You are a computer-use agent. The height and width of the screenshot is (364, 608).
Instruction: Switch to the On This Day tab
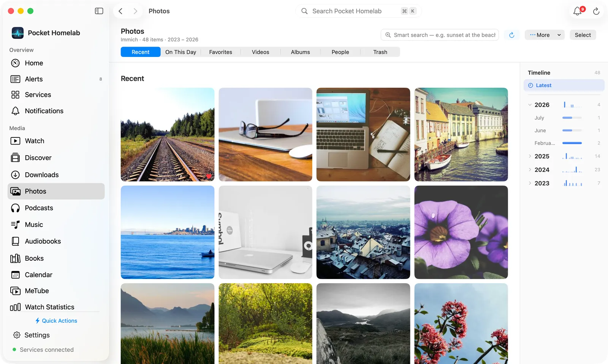(x=180, y=52)
